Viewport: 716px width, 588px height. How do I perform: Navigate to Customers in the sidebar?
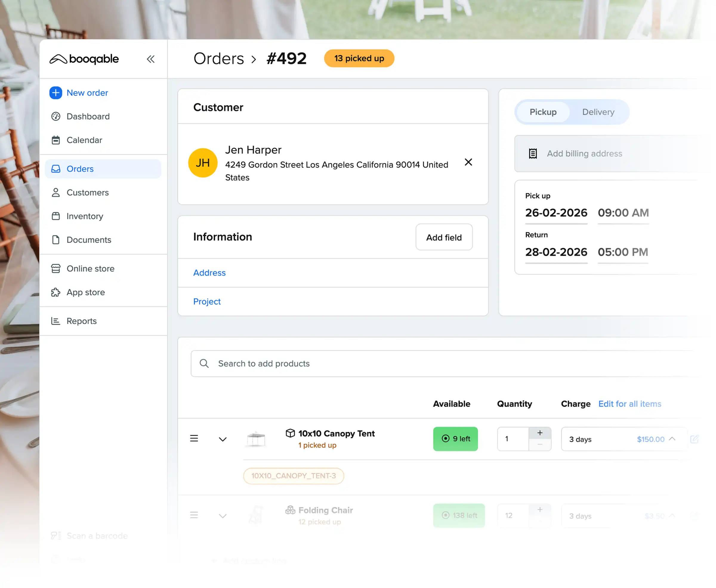coord(87,192)
